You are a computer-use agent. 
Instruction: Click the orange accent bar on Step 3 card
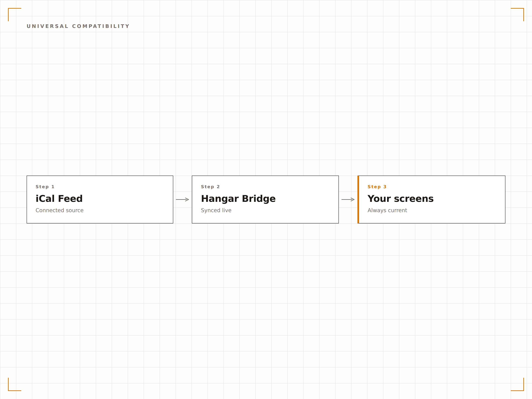358,199
